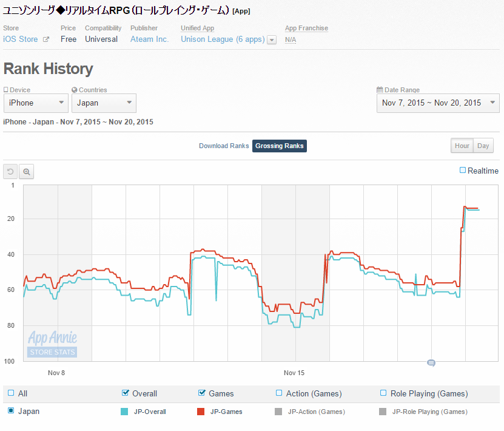Open iOS Store external link icon
Image resolution: width=504 pixels, height=431 pixels.
(46, 39)
